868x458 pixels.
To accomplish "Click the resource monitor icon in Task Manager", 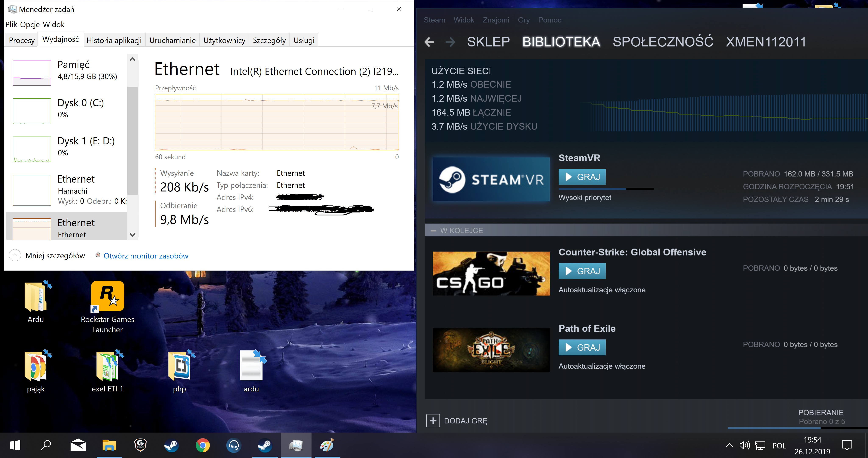I will coord(98,255).
